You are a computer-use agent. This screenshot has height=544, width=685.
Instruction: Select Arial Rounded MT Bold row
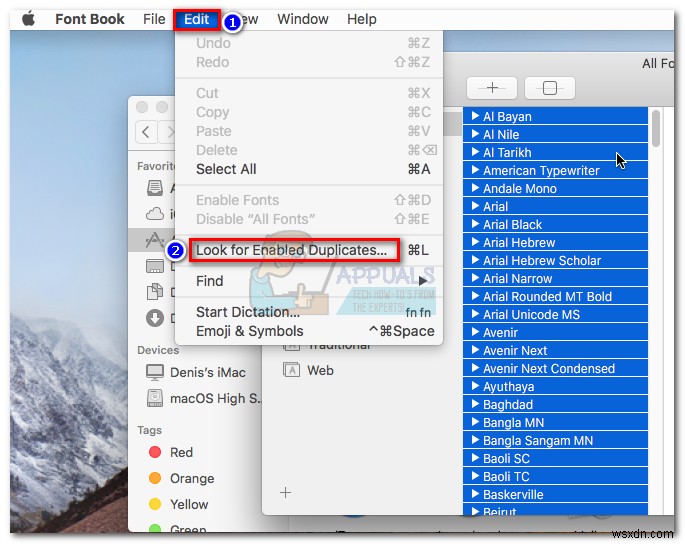coord(555,296)
